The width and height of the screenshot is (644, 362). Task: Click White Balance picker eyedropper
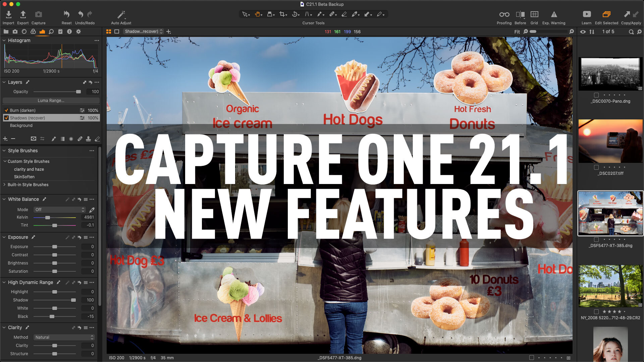coord(92,210)
